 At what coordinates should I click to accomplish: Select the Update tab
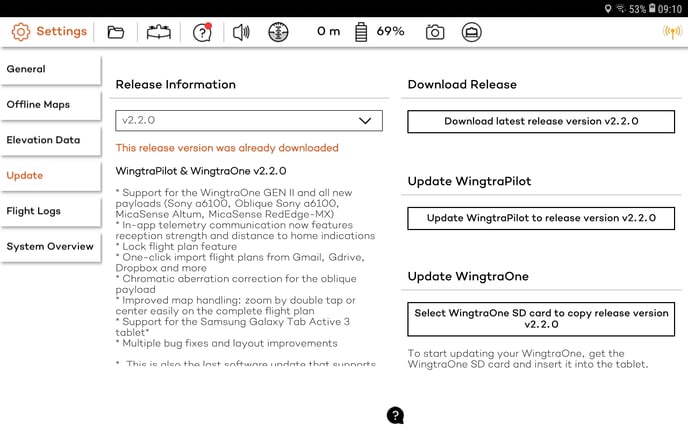50,176
